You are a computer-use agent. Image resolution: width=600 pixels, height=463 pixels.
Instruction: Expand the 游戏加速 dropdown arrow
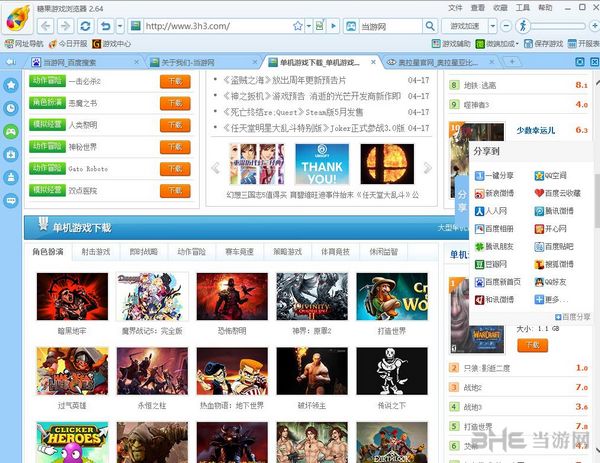[493, 26]
